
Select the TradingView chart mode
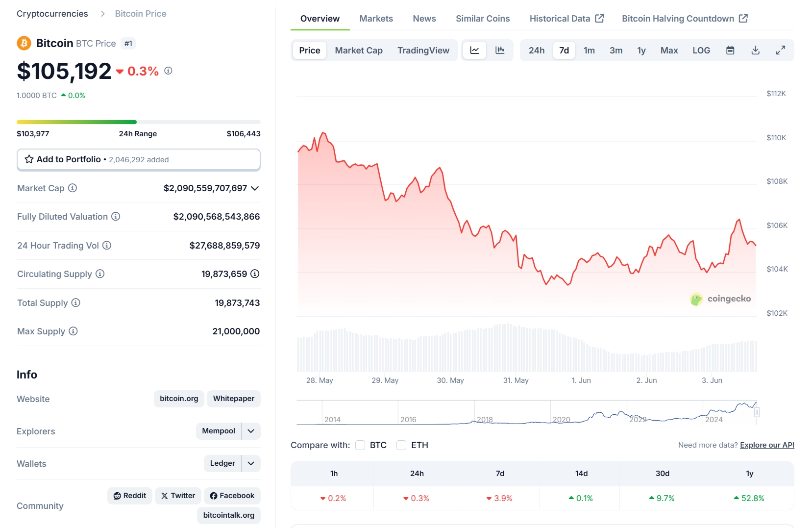coord(423,50)
